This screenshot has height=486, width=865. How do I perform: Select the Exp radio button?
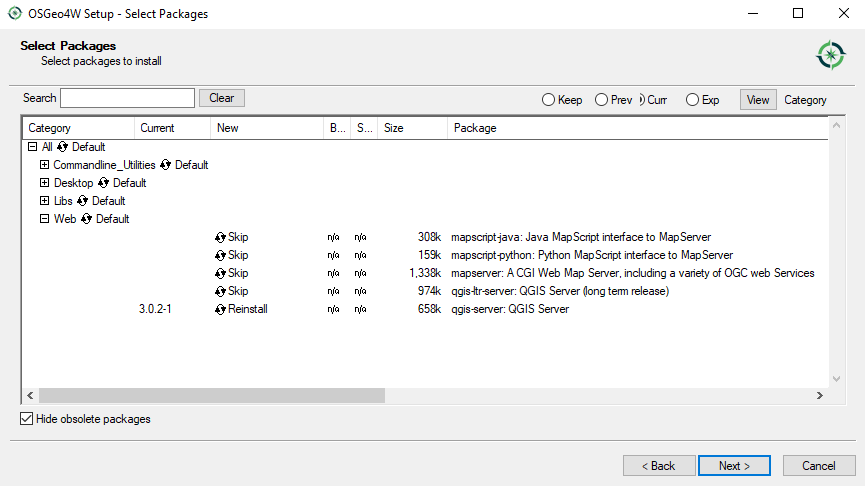pos(692,100)
